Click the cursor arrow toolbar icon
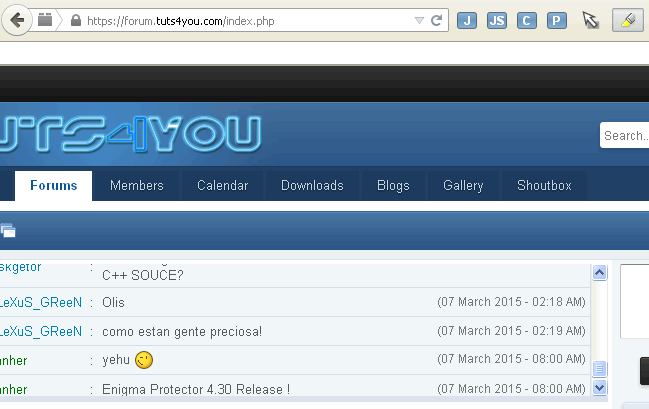The image size is (649, 409). pyautogui.click(x=591, y=20)
